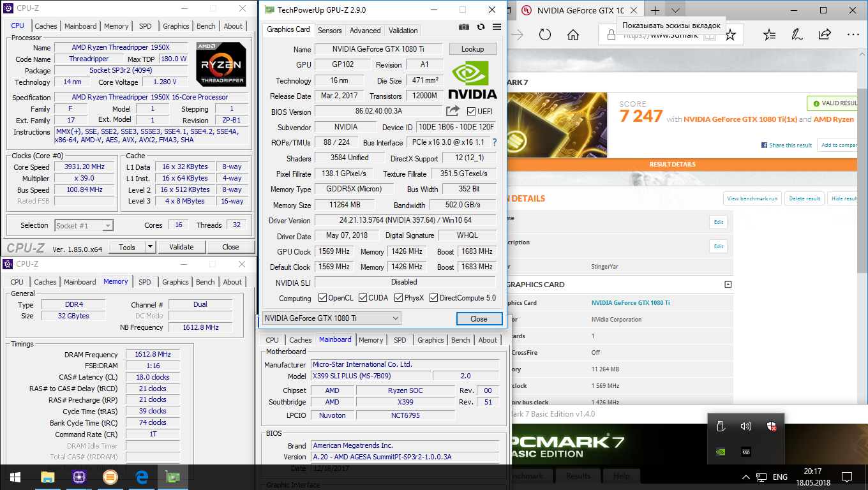Switch to Caches tab in top CPU-Z

(x=46, y=26)
